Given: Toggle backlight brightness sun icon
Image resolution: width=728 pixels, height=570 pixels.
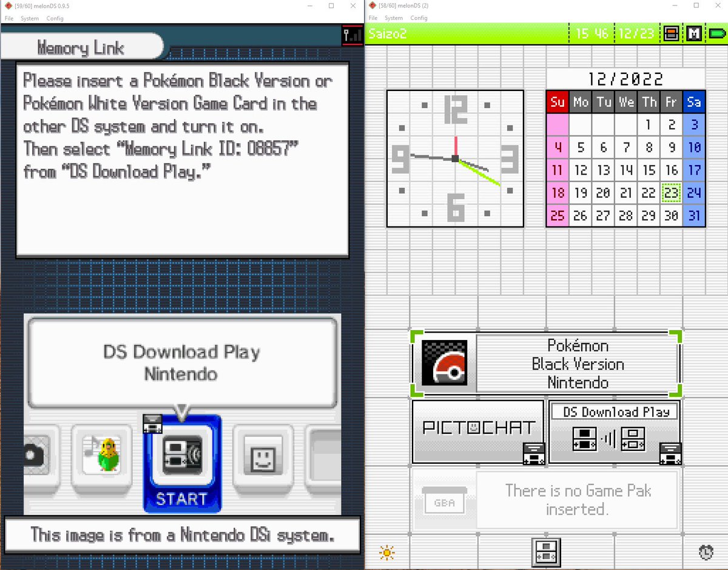Looking at the screenshot, I should [x=387, y=552].
